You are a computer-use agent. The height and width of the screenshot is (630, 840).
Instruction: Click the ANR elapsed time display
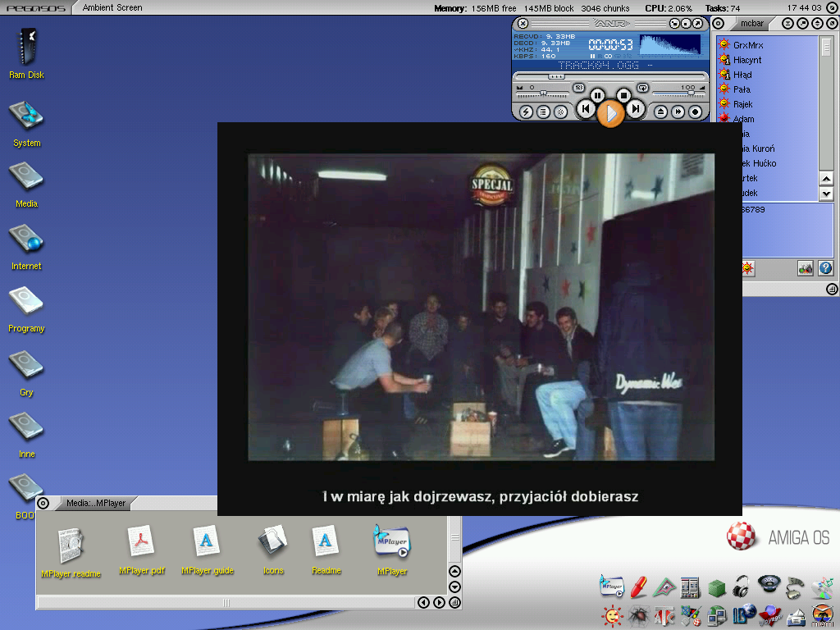point(610,45)
